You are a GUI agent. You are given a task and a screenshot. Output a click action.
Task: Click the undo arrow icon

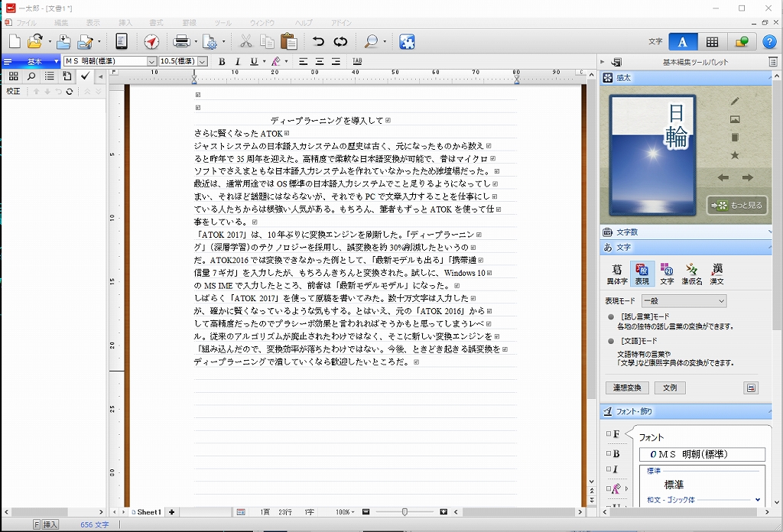tap(318, 41)
